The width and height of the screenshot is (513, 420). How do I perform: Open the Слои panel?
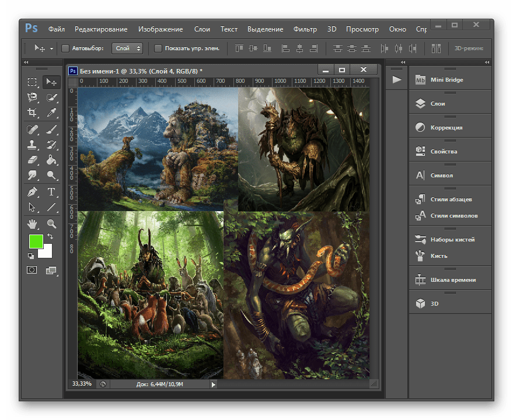tap(438, 104)
